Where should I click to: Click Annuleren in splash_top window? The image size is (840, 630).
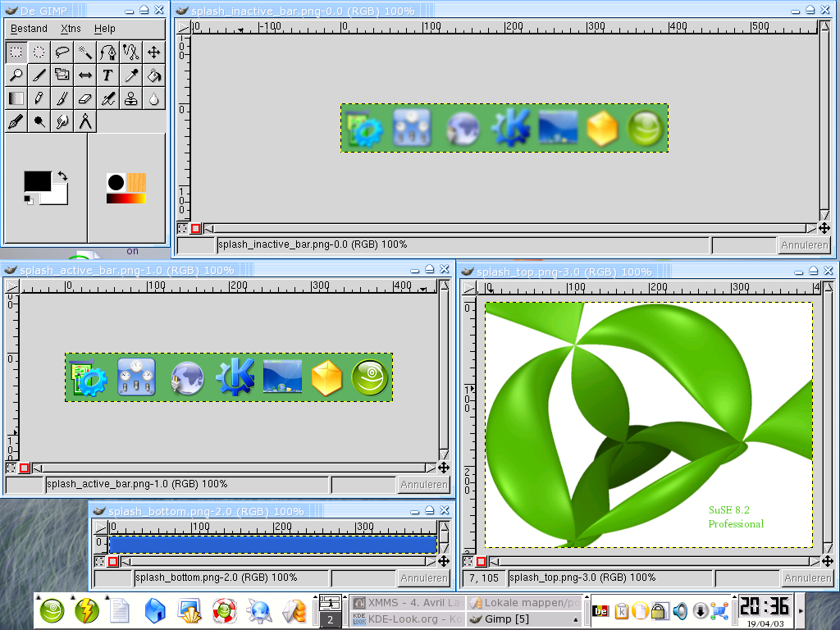(x=808, y=578)
